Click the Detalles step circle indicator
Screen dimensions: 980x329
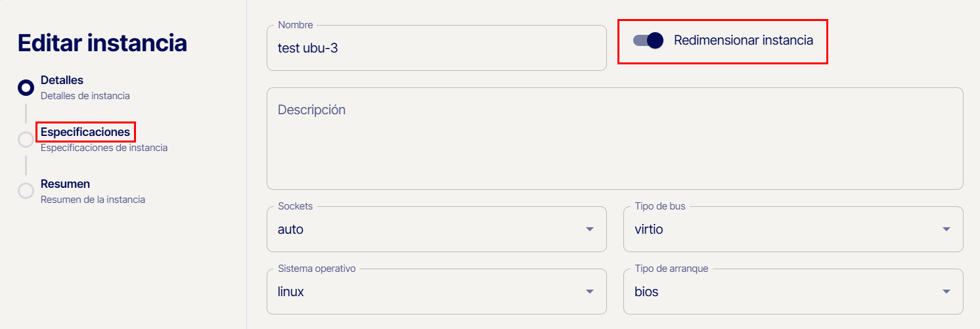click(x=26, y=87)
